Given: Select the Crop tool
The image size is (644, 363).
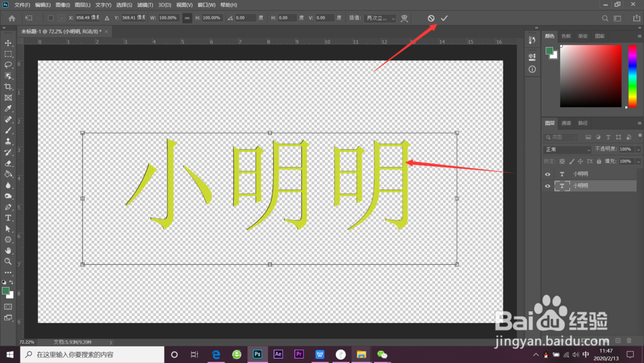Looking at the screenshot, I should tap(8, 87).
